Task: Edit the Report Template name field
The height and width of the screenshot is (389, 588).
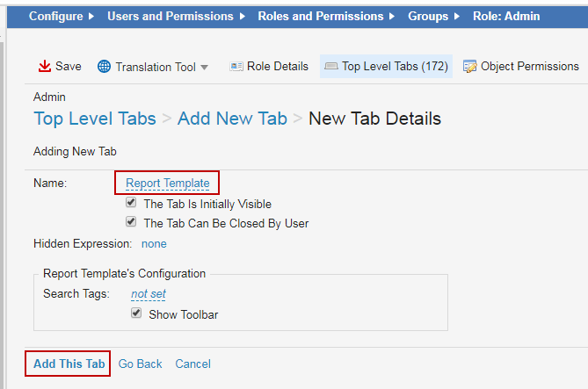Action: tap(167, 184)
